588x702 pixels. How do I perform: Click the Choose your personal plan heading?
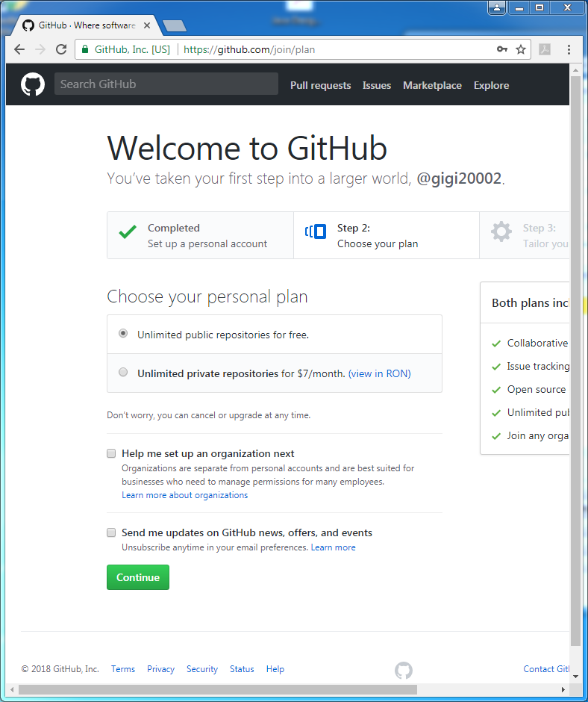point(207,296)
